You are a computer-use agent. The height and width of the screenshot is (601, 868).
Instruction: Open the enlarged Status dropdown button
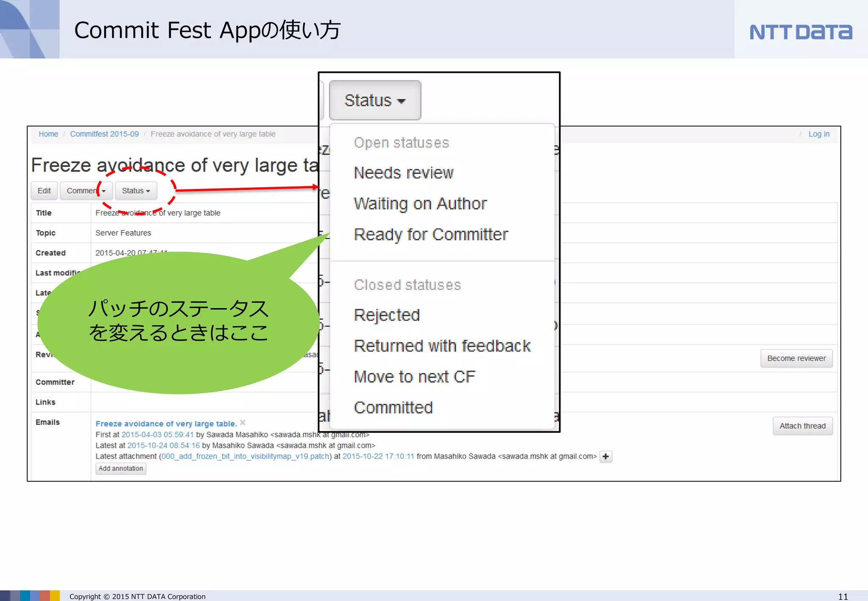pos(375,100)
